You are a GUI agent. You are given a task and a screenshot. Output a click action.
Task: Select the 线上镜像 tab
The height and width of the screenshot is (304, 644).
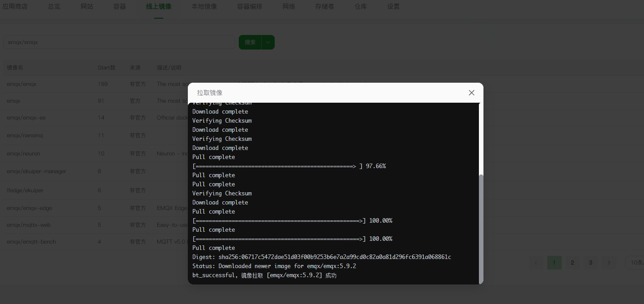pos(159,6)
